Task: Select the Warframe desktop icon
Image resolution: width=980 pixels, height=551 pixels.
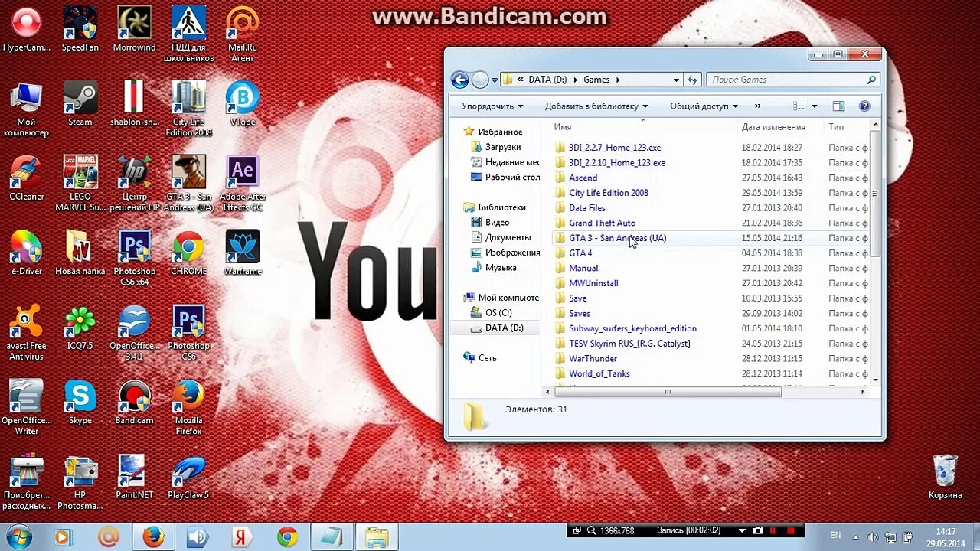Action: pos(243,253)
